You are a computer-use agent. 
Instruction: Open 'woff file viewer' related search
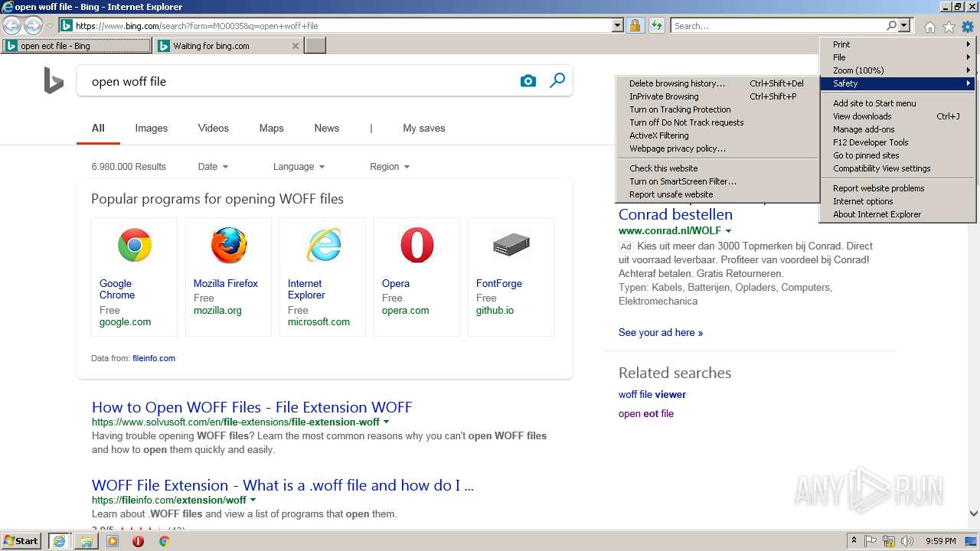click(x=652, y=395)
